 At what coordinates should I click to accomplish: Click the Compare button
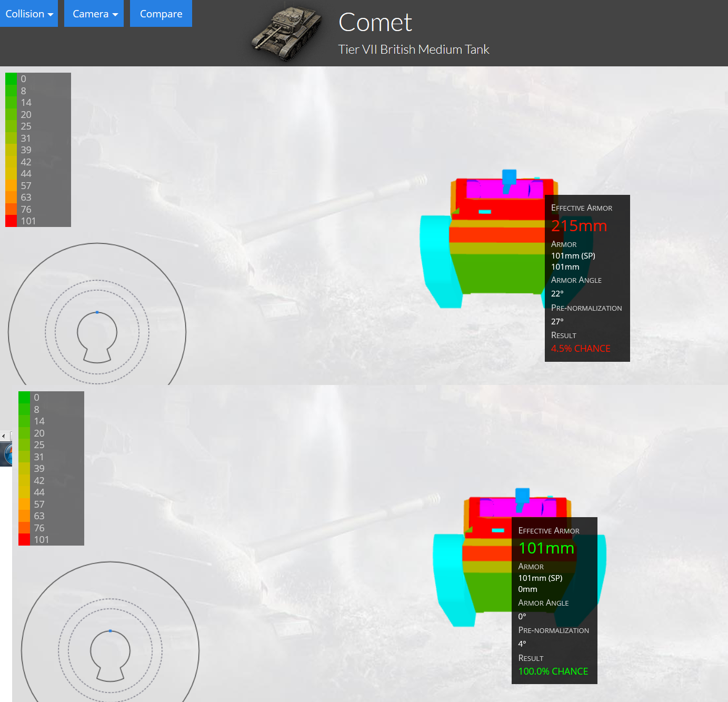coord(161,14)
